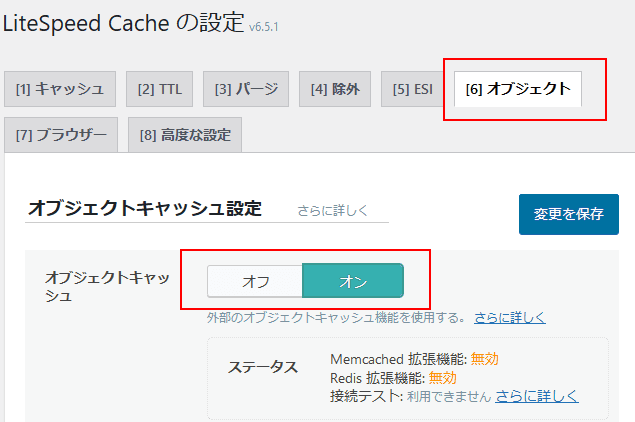Click the [6] オブジェクト tab
The height and width of the screenshot is (422, 635).
[x=517, y=89]
